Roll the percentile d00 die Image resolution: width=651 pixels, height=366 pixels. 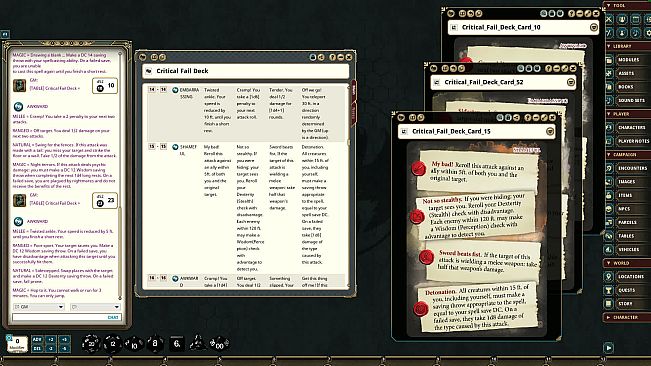pyautogui.click(x=219, y=344)
